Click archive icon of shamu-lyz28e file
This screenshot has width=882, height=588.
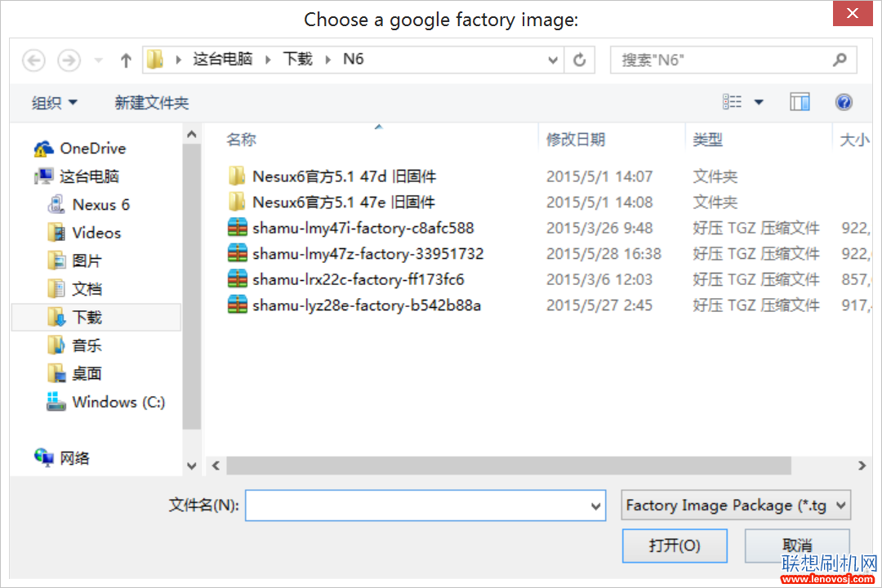[238, 305]
